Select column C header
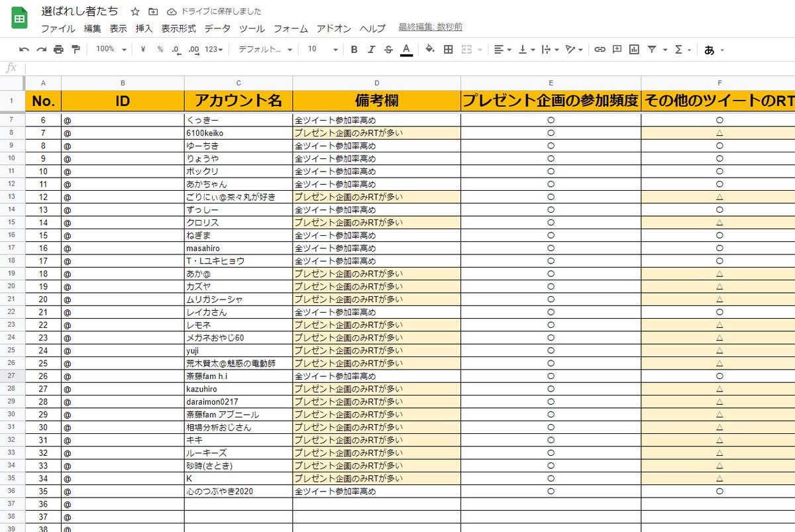This screenshot has height=532, width=795. coord(238,83)
